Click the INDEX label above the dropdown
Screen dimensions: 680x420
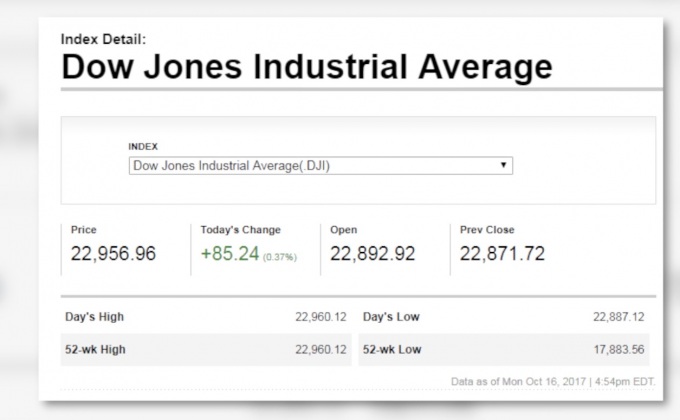143,146
